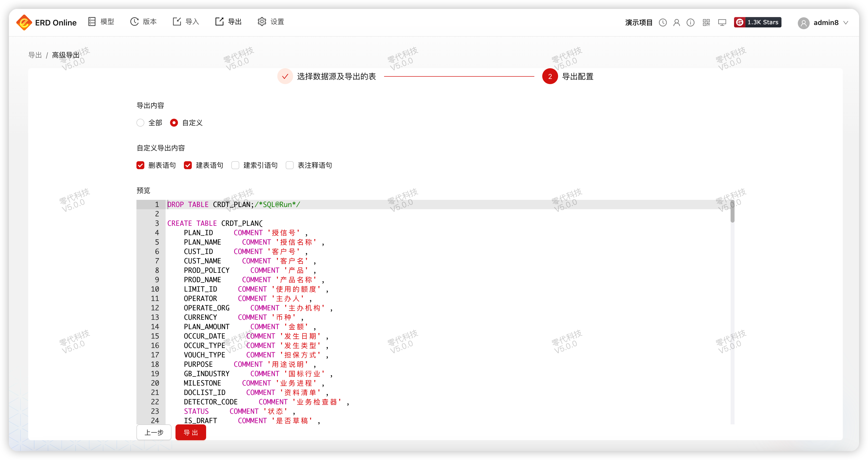Click the ERD Online logo
This screenshot has height=460, width=868.
pyautogui.click(x=46, y=22)
